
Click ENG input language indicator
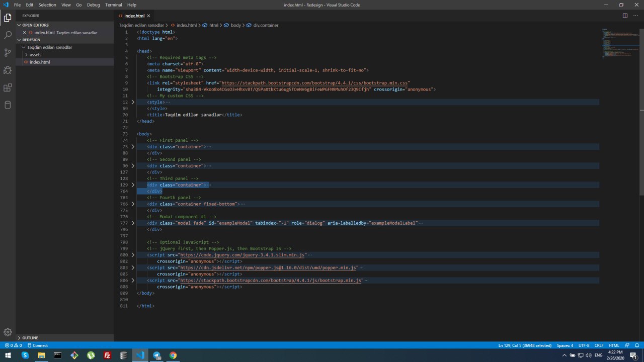599,355
